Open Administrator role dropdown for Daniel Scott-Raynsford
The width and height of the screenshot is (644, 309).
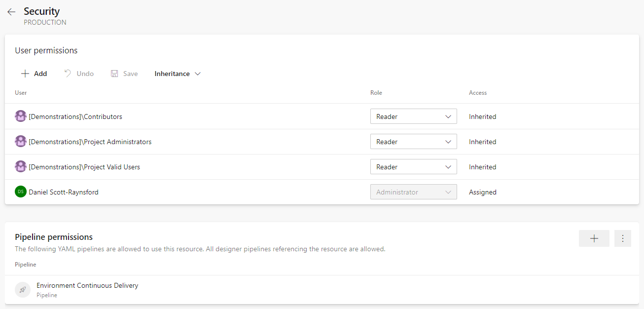tap(414, 192)
